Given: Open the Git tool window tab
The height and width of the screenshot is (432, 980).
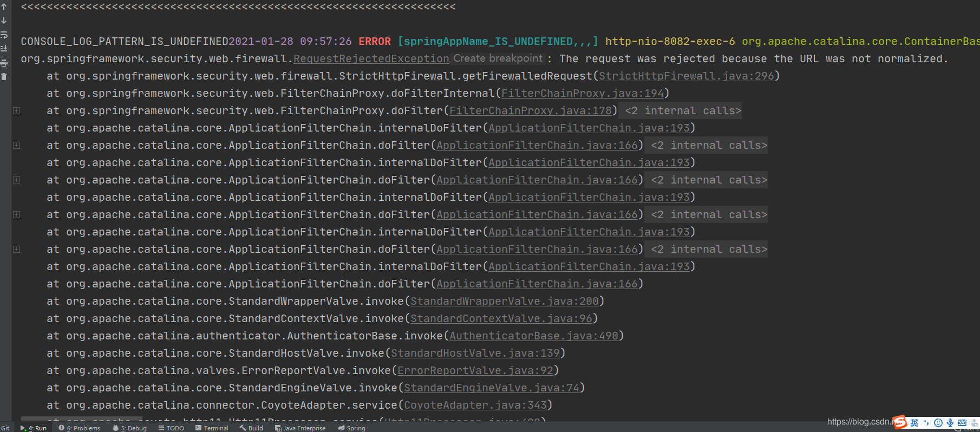Looking at the screenshot, I should (x=5, y=428).
